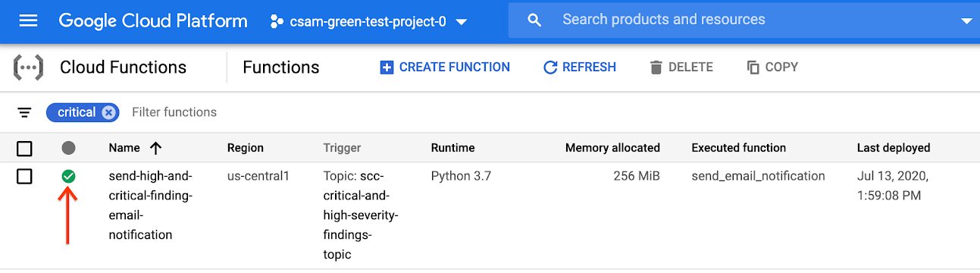Click the Executed function column header

click(739, 148)
